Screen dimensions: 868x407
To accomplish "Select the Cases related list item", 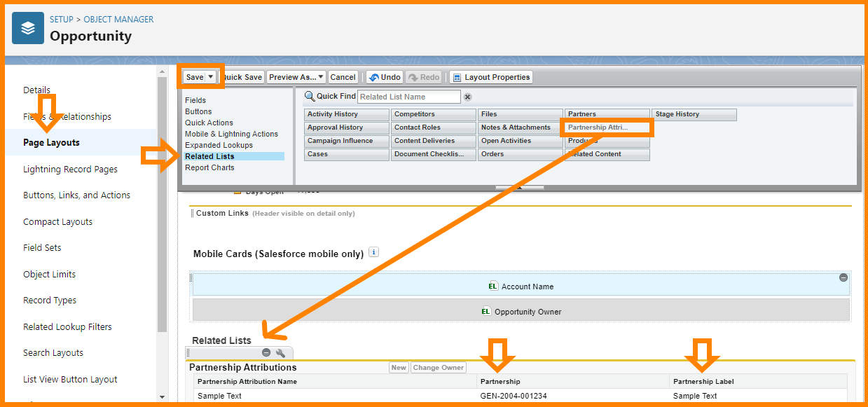I will [x=346, y=154].
